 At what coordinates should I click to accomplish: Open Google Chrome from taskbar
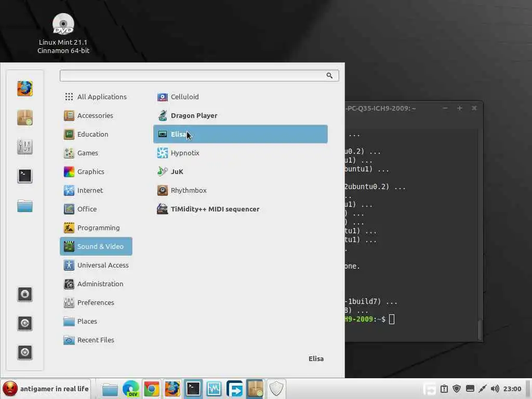[152, 389]
